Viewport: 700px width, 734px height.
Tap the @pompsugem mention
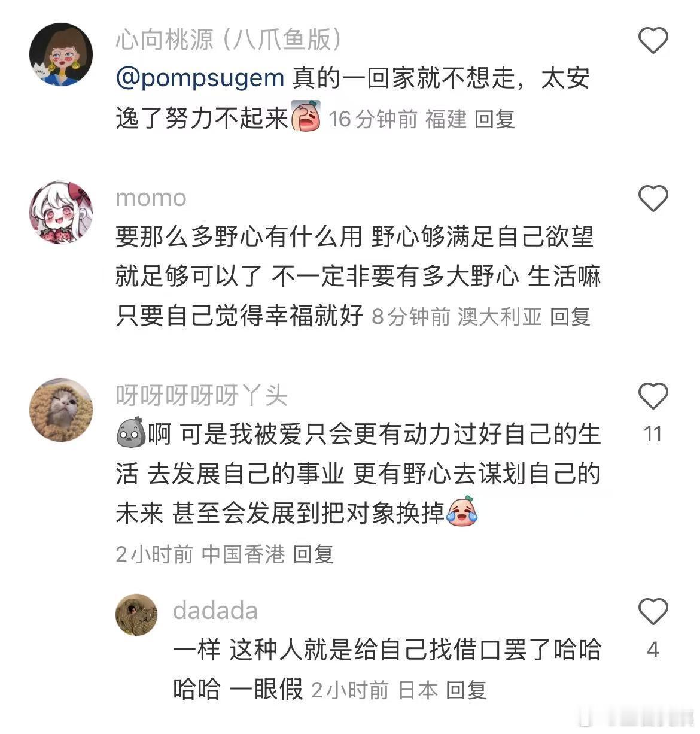[x=200, y=79]
